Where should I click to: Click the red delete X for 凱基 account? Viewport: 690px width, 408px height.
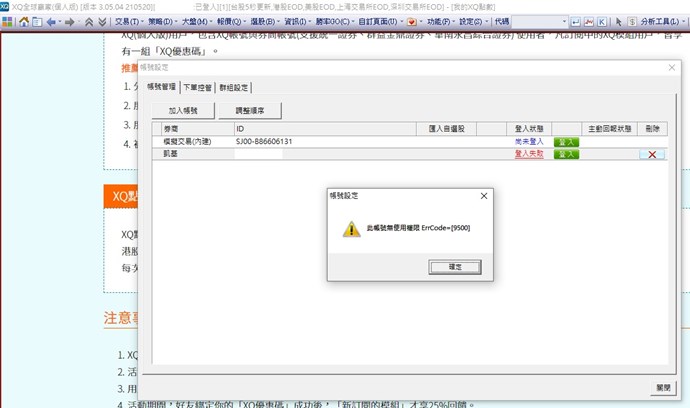tap(652, 155)
